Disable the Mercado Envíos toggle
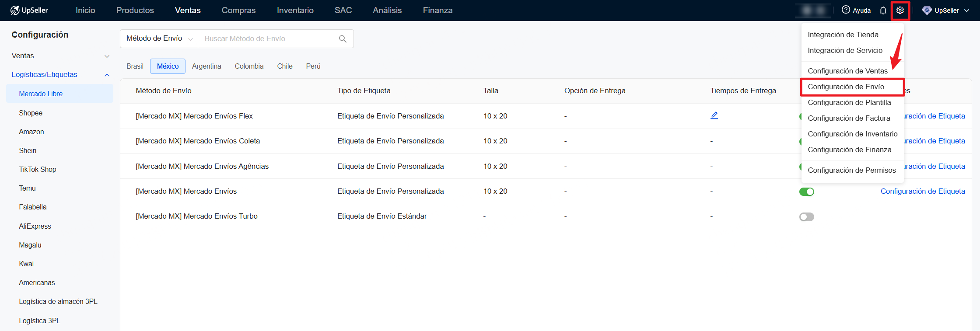The image size is (980, 331). (806, 192)
